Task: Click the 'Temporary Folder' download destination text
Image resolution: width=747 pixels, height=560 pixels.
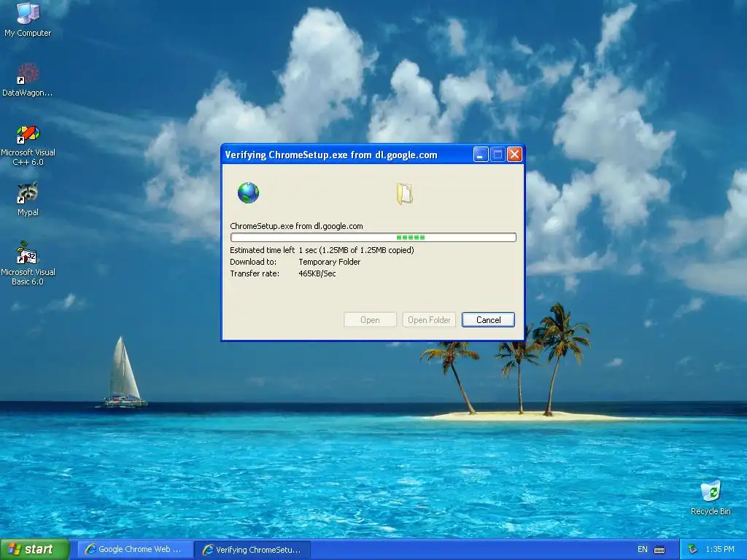Action: 330,262
